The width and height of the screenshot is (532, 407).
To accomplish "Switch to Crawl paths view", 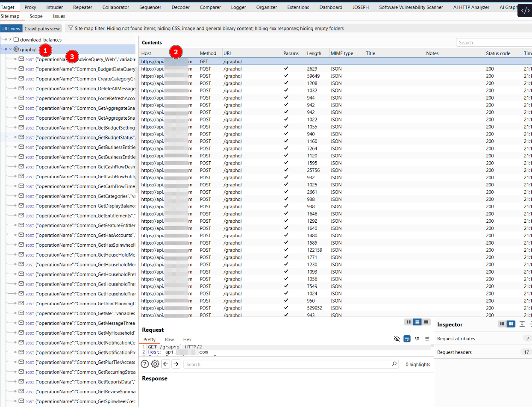I will pyautogui.click(x=42, y=29).
